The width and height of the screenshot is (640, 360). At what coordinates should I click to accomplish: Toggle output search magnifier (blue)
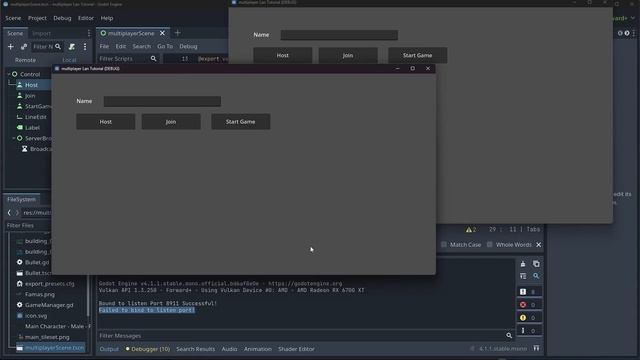[x=536, y=276]
